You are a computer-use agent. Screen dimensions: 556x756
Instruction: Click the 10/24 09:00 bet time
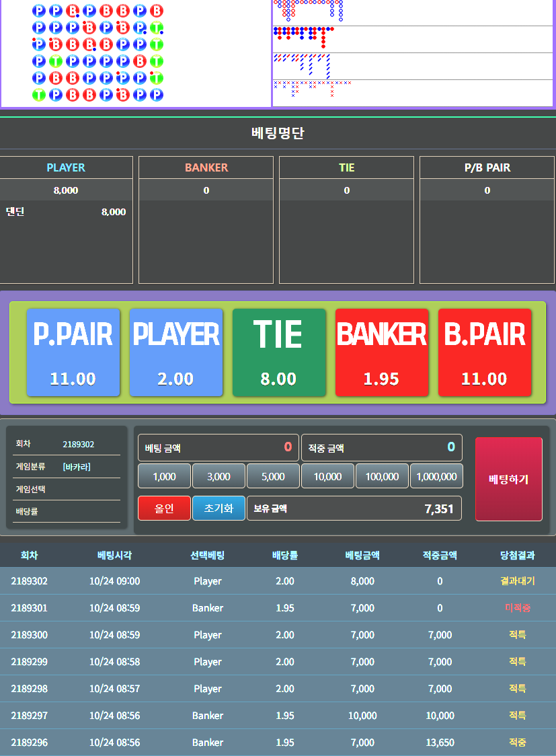(115, 581)
